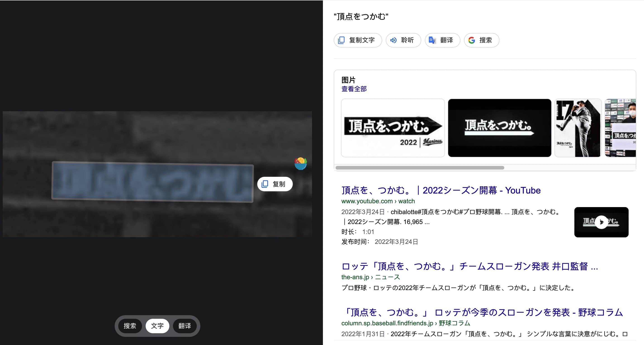The width and height of the screenshot is (644, 345).
Task: Click the floating 复制 copy button
Action: [x=275, y=184]
